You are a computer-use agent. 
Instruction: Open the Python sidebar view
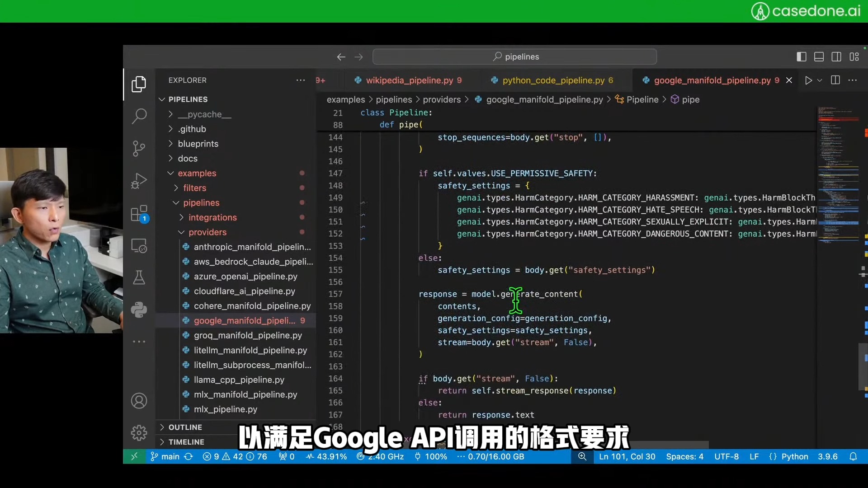point(139,310)
